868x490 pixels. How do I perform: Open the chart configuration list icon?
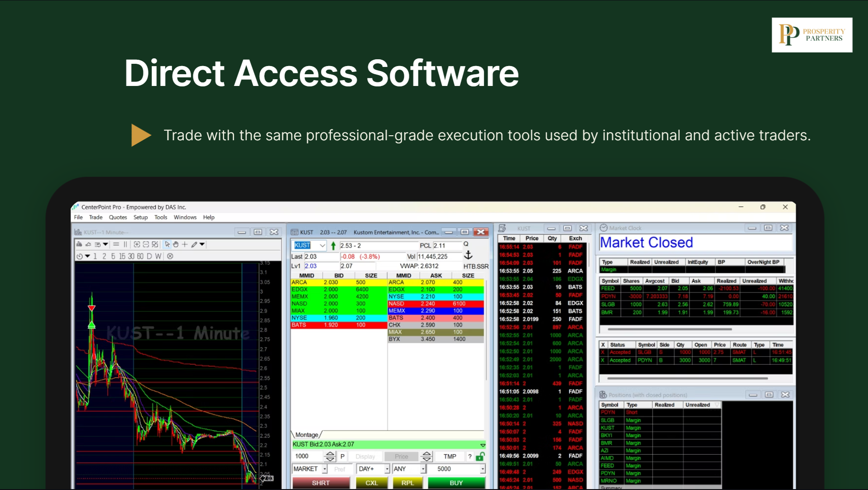click(97, 244)
